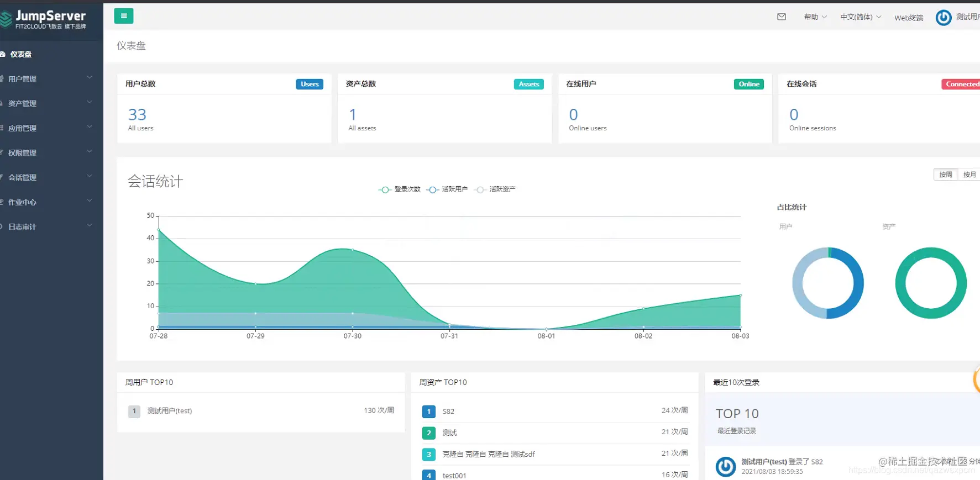Click the 会话统计 chart title
This screenshot has height=480, width=980.
tap(155, 181)
